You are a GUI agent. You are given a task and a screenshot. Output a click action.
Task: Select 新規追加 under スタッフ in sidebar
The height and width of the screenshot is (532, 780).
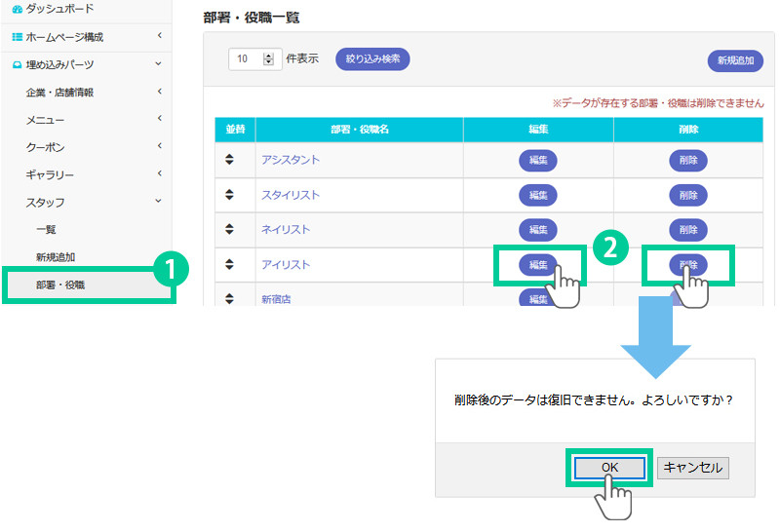(x=56, y=257)
